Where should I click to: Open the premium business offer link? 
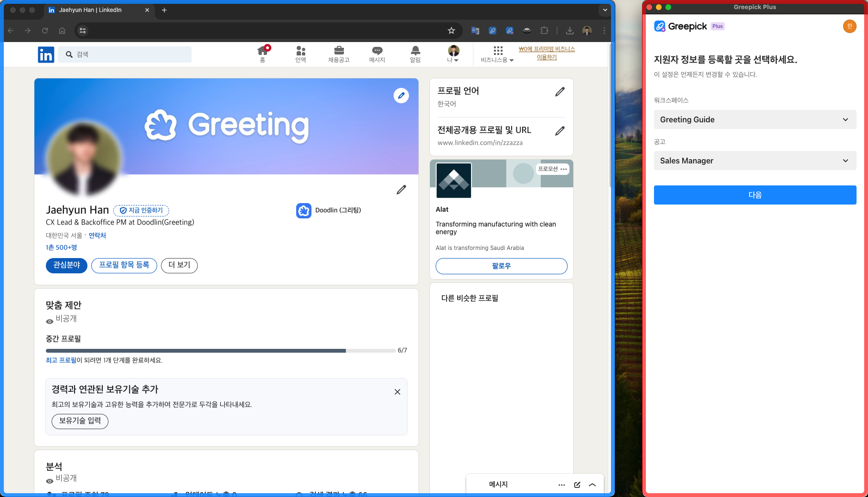(547, 53)
